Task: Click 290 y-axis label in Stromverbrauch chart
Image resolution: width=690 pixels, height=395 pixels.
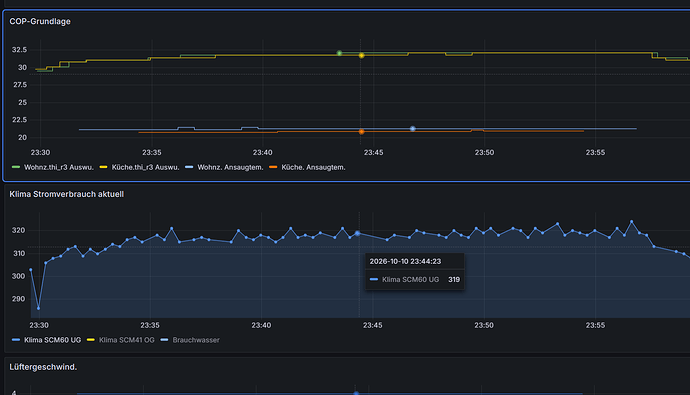Action: 18,299
